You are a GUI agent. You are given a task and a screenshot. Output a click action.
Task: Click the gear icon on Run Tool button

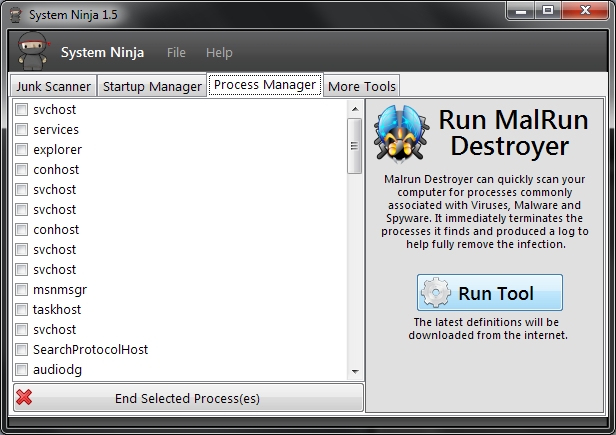[435, 293]
